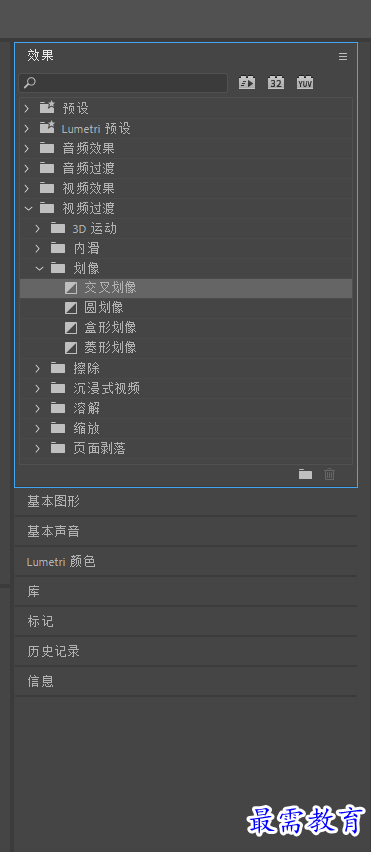This screenshot has width=371, height=852.
Task: Select the 交叉划像 transition icon
Action: click(71, 288)
